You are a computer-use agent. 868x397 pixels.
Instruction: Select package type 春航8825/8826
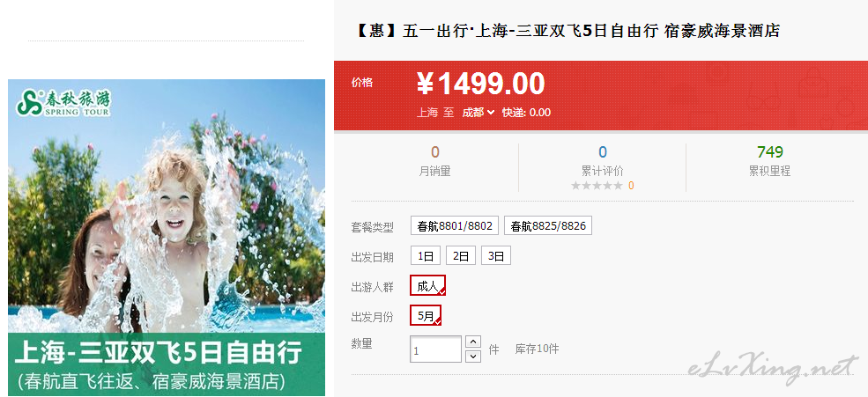[x=548, y=225]
